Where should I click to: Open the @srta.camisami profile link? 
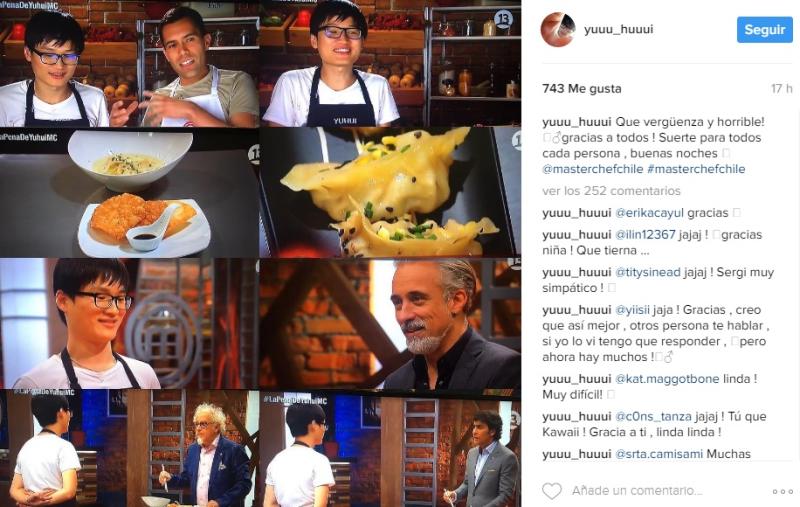coord(659,454)
